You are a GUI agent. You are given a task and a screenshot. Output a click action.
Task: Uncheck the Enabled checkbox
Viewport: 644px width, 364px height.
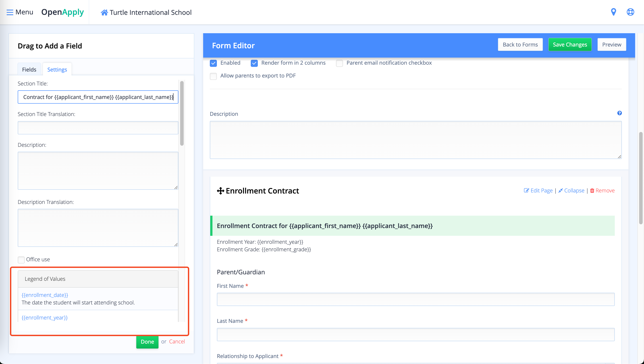(x=213, y=63)
